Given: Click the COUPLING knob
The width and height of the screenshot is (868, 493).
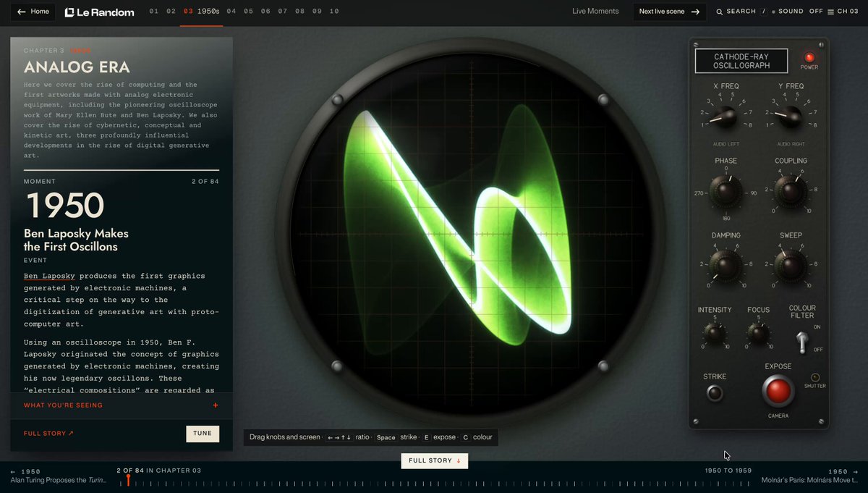Looking at the screenshot, I should pyautogui.click(x=791, y=192).
